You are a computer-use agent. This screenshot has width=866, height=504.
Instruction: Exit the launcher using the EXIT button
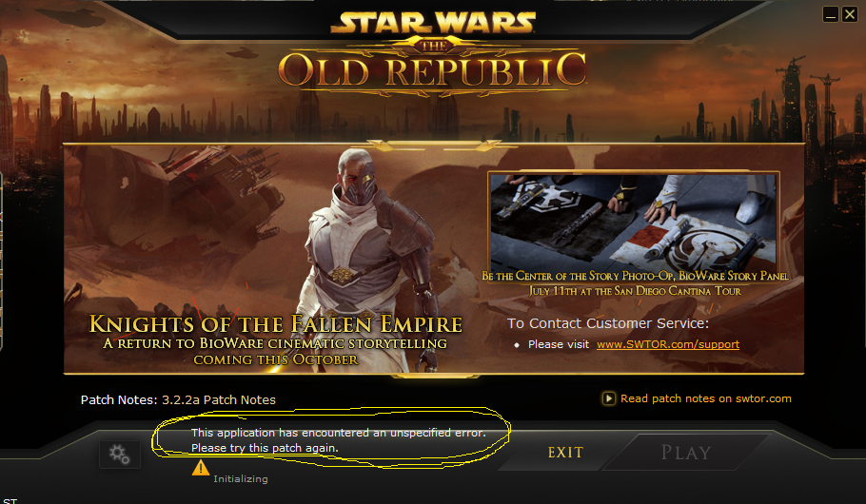point(565,453)
